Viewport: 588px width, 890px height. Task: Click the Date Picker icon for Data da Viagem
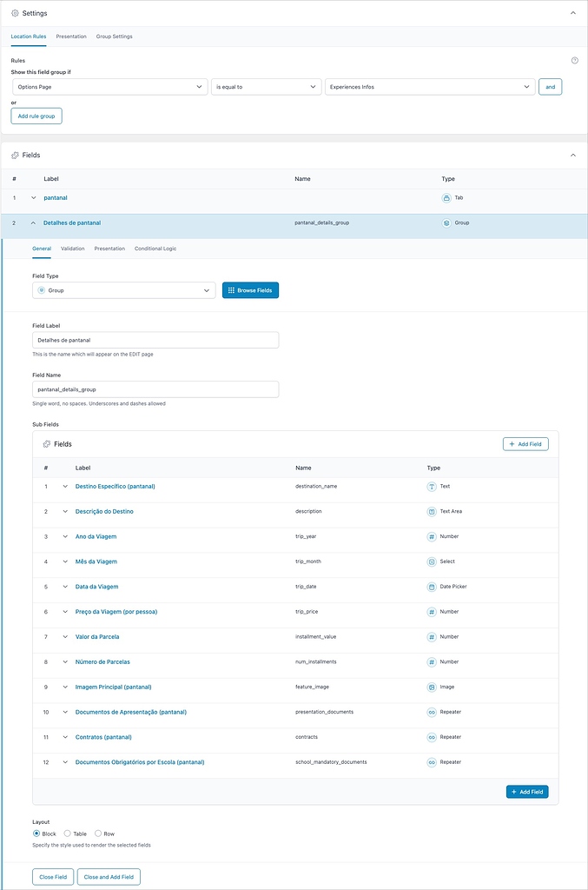431,587
